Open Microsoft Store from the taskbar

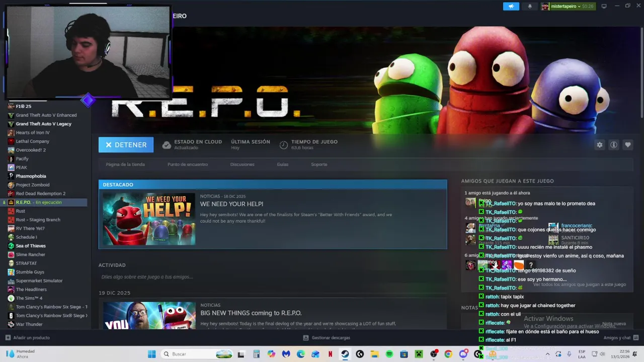[404, 354]
